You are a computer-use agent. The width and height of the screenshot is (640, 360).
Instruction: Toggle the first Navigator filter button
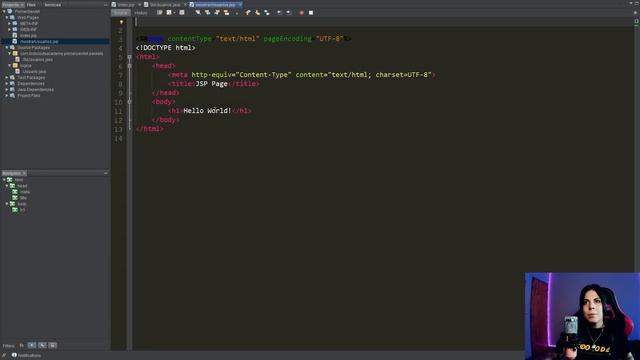point(32,345)
